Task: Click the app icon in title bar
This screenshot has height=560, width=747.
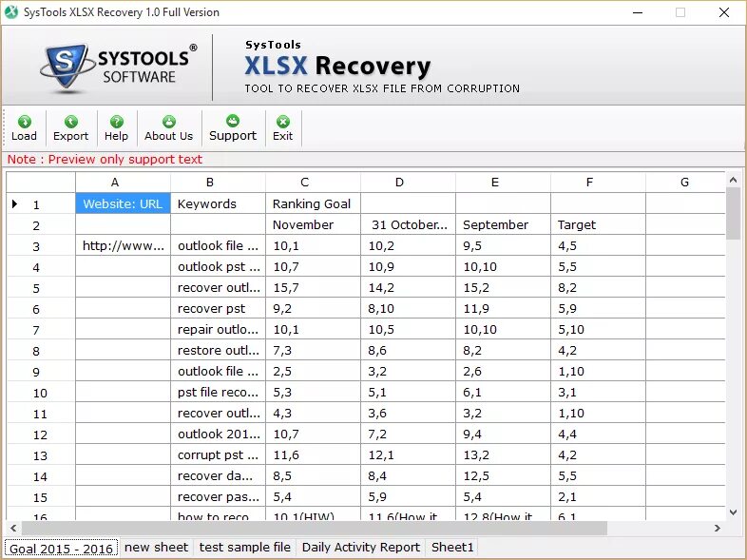Action: click(x=11, y=12)
